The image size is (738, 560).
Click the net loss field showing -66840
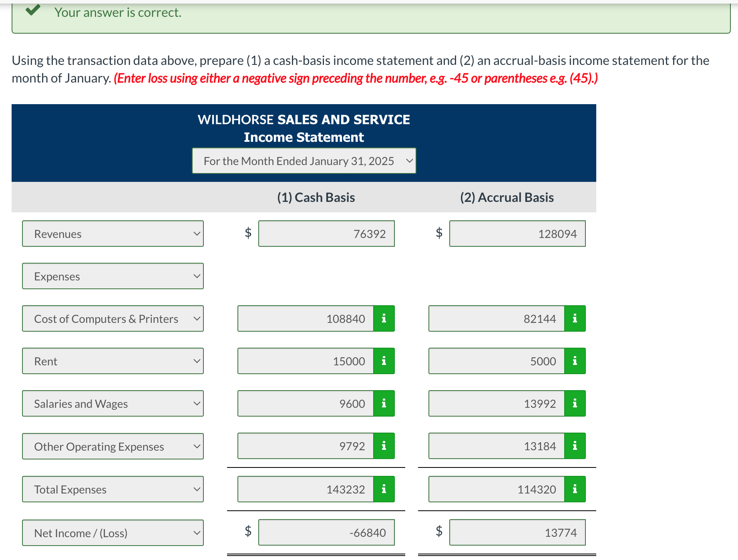point(326,533)
